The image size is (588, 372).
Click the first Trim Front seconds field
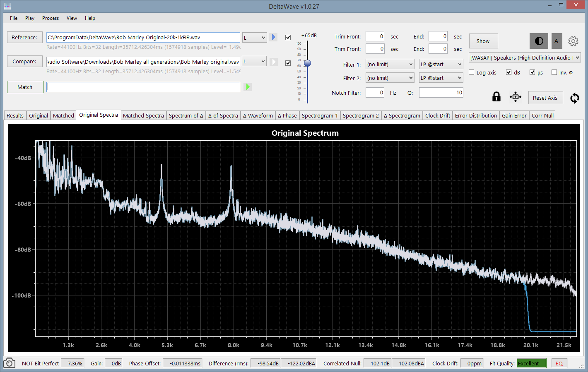375,36
